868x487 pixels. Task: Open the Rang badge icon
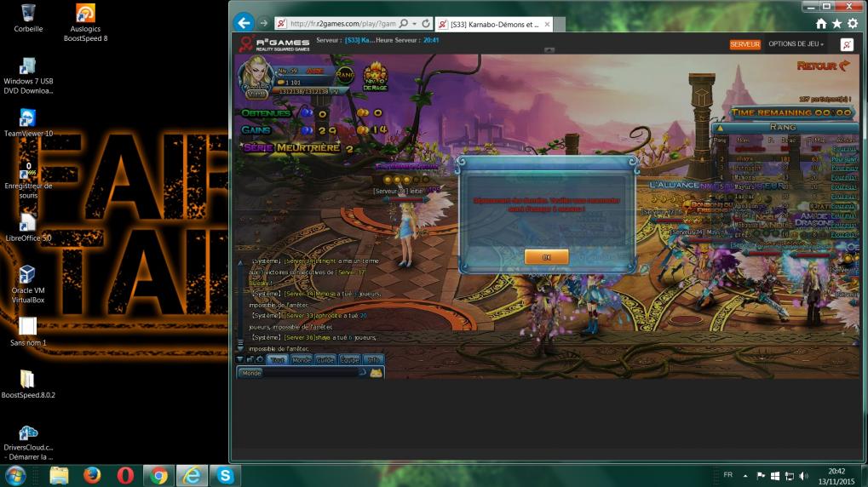(345, 75)
